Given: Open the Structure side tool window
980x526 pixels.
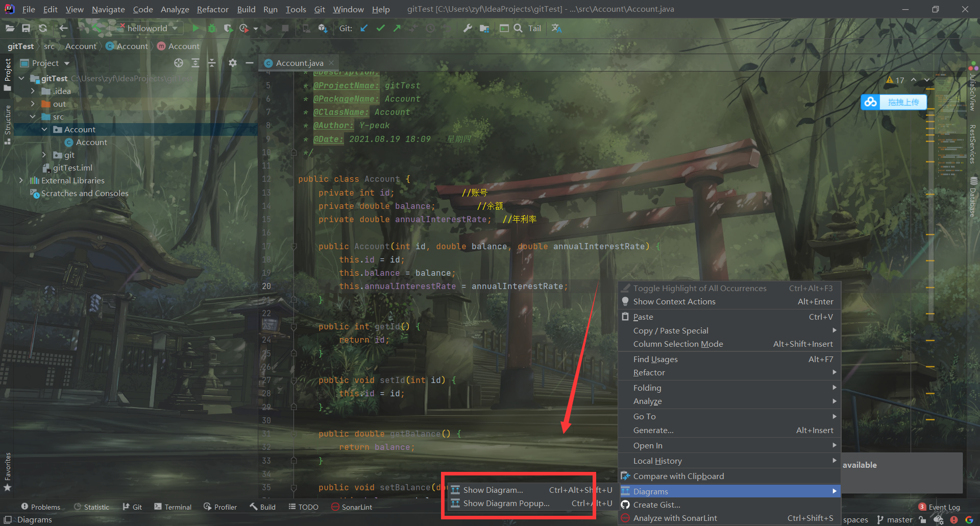Looking at the screenshot, I should coord(8,125).
